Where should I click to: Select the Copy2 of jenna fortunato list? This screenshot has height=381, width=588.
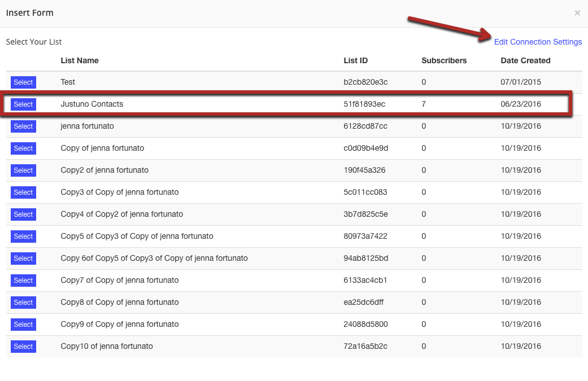click(23, 170)
